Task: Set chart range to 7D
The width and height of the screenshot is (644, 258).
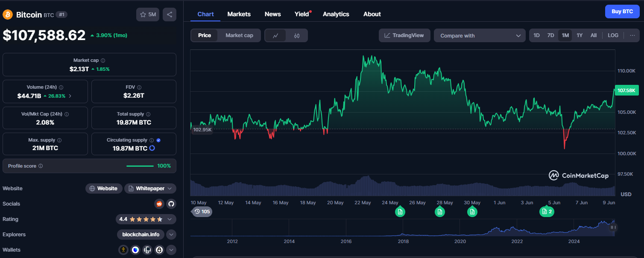Action: click(x=551, y=35)
